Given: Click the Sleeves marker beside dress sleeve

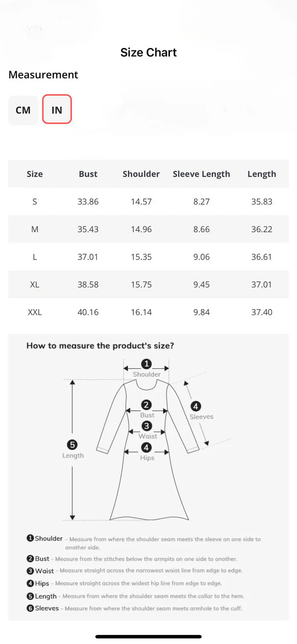Looking at the screenshot, I should coord(196,406).
